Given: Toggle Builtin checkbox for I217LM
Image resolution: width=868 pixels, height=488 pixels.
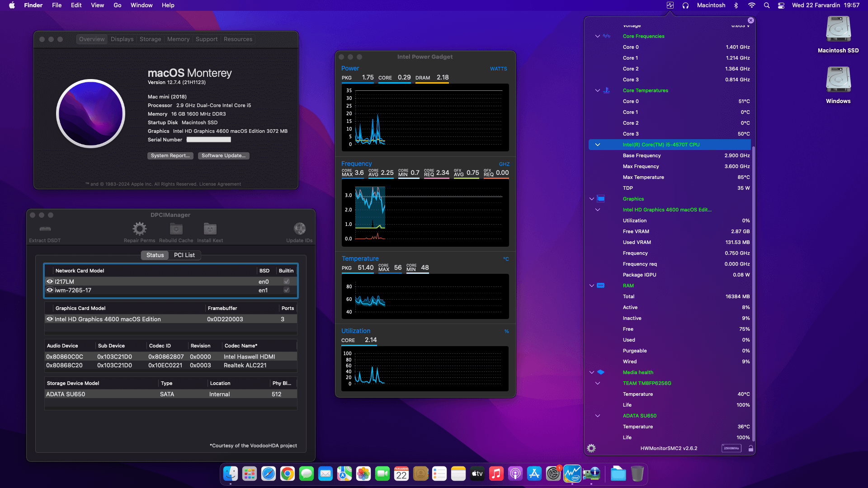Looking at the screenshot, I should pyautogui.click(x=287, y=282).
